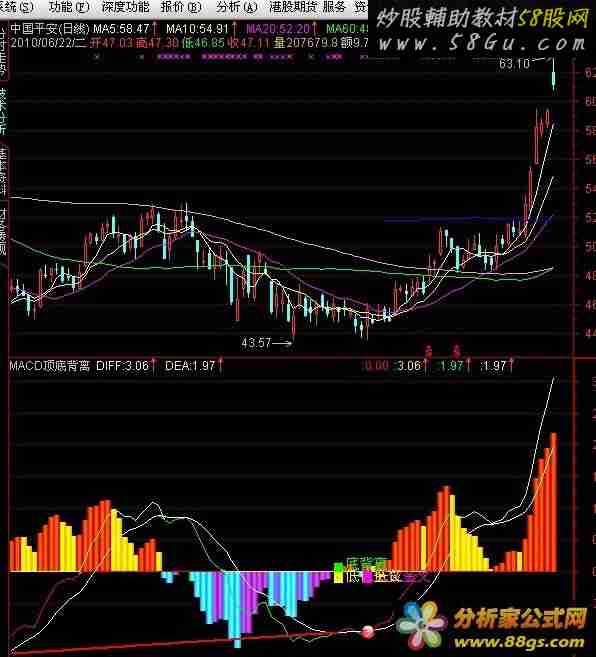The image size is (596, 657).
Task: Click the MACD顶底背离 indicator name
Action: click(49, 366)
